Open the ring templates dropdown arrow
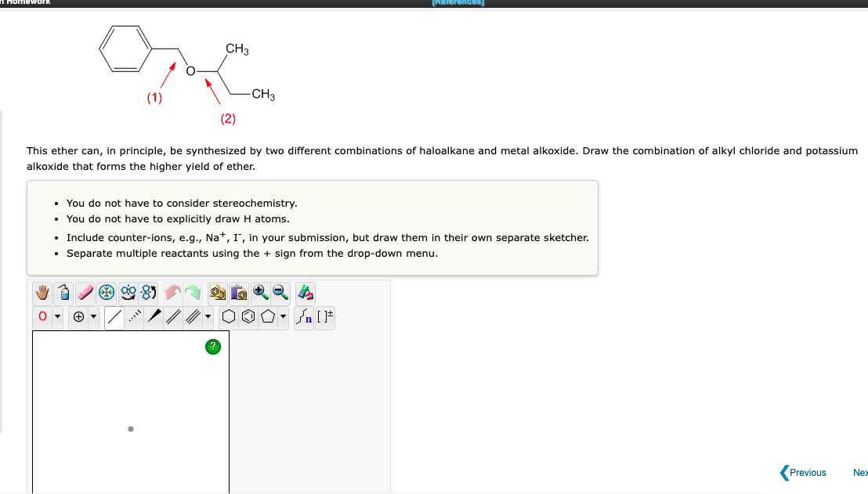Viewport: 868px width, 494px height. (x=284, y=317)
